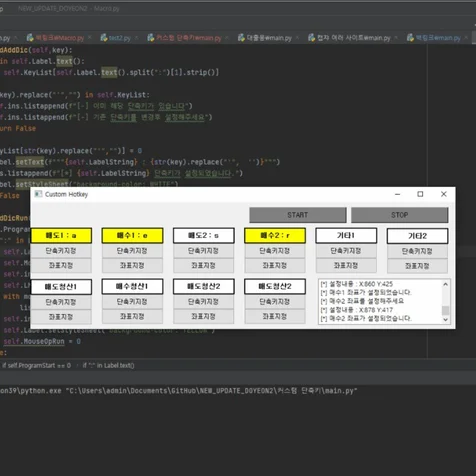
Task: Maximize the Custom Hotkey window
Action: point(420,194)
